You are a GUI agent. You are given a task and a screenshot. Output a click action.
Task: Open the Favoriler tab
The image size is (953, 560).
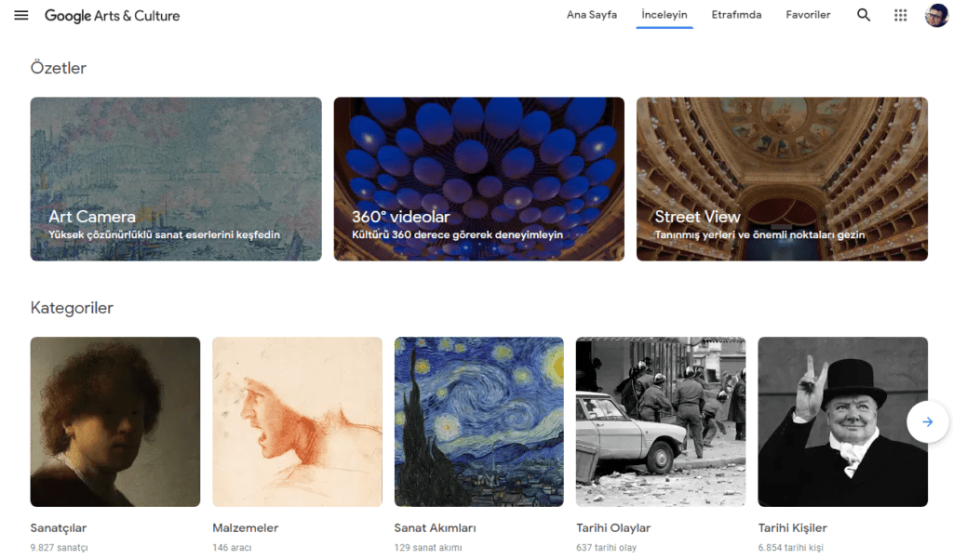[808, 15]
